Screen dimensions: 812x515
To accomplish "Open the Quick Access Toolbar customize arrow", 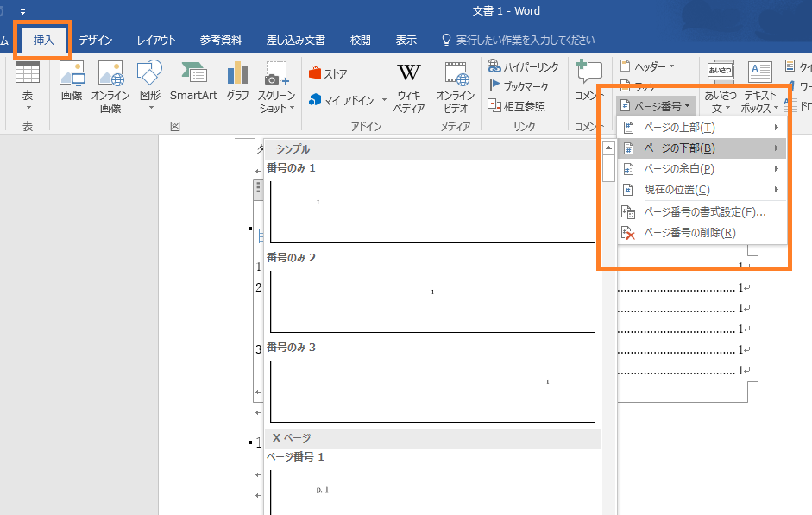I will coord(22,11).
